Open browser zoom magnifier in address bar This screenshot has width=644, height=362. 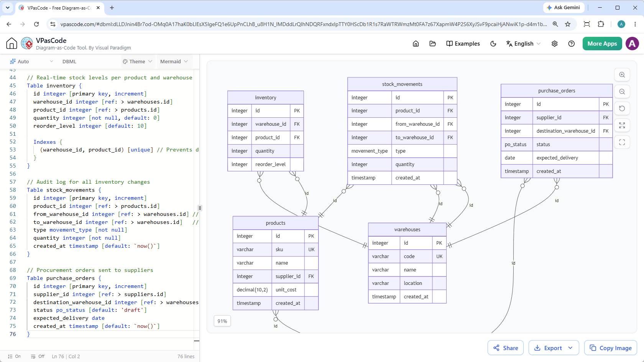pyautogui.click(x=555, y=24)
